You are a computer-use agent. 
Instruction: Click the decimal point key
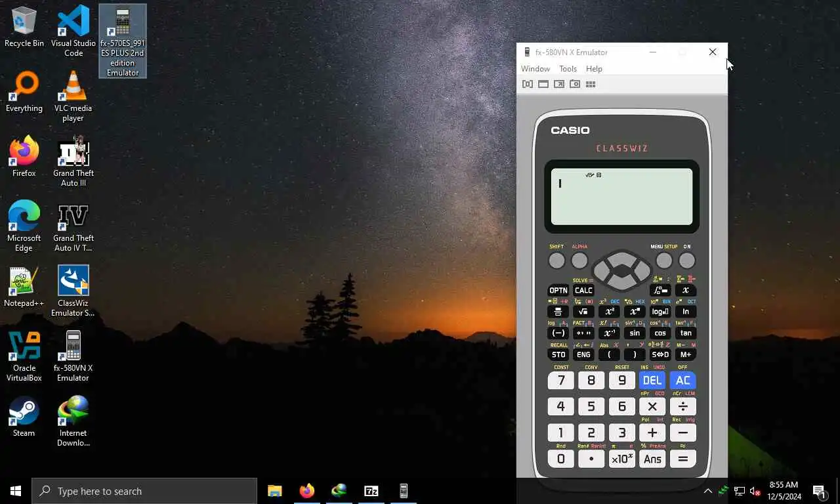coord(591,459)
